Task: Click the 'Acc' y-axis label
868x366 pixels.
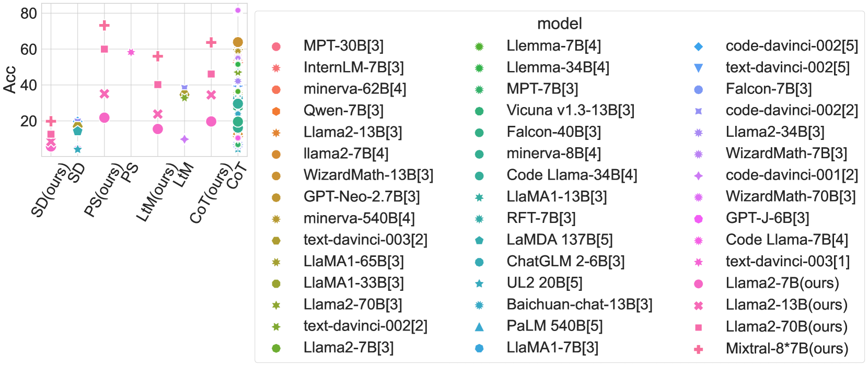Action: point(9,80)
